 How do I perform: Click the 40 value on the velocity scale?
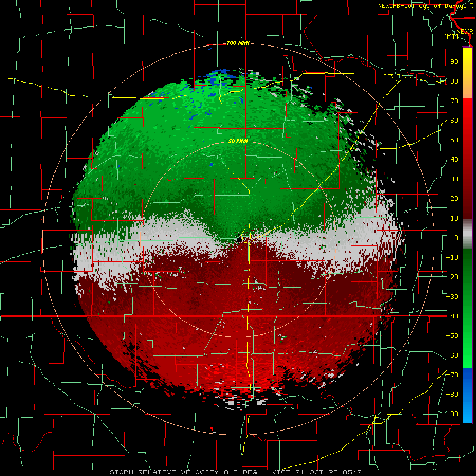(454, 160)
